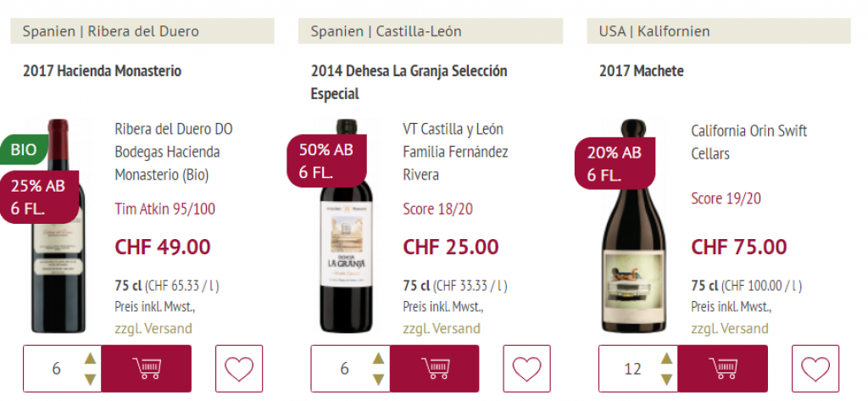Screen dimensions: 868x401
Task: Click the Machete quantity field showing 12
Action: click(632, 369)
